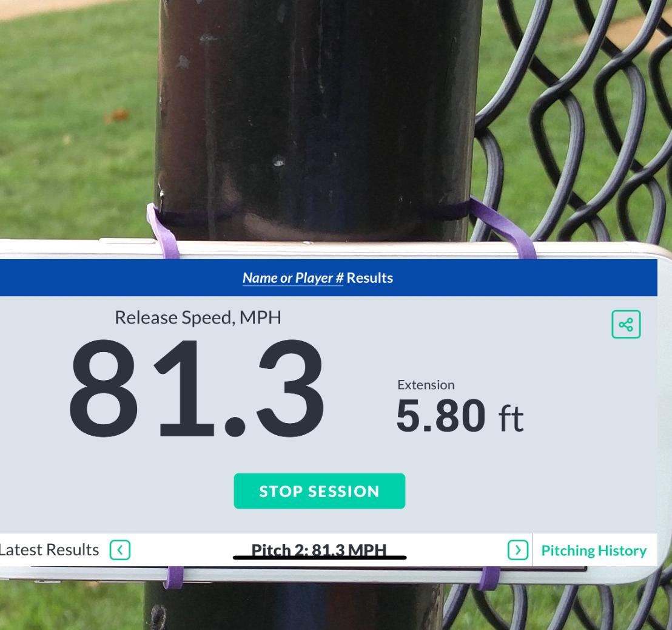This screenshot has height=630, width=672.
Task: Click the chain-link fence on the right
Action: [574, 120]
